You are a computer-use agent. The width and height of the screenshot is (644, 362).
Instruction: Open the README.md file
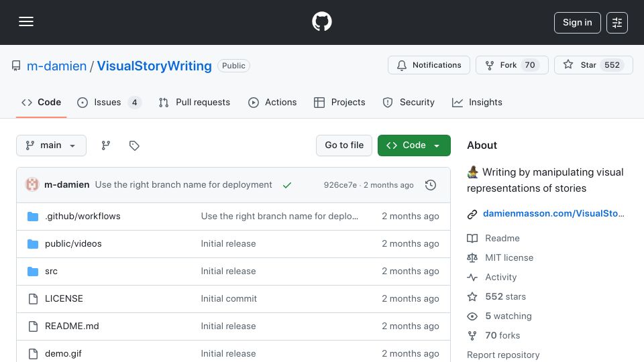[x=72, y=326]
